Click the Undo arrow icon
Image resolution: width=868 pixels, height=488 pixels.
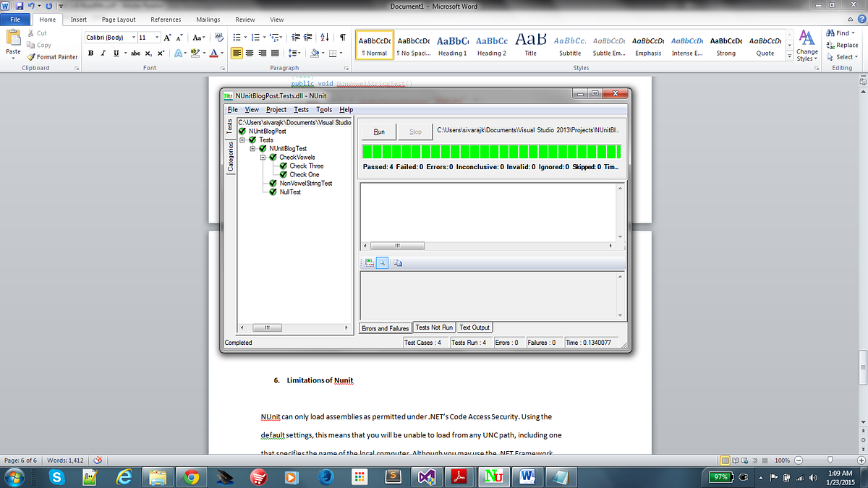tap(32, 7)
